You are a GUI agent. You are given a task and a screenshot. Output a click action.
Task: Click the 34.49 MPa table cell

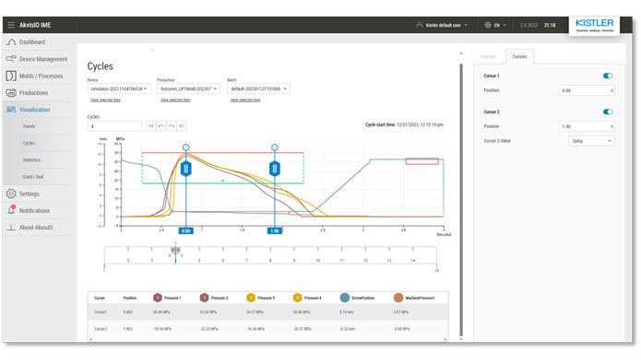point(161,312)
